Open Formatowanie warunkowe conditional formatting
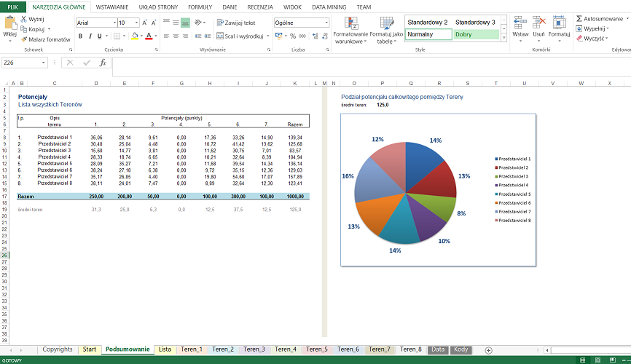 (x=351, y=31)
